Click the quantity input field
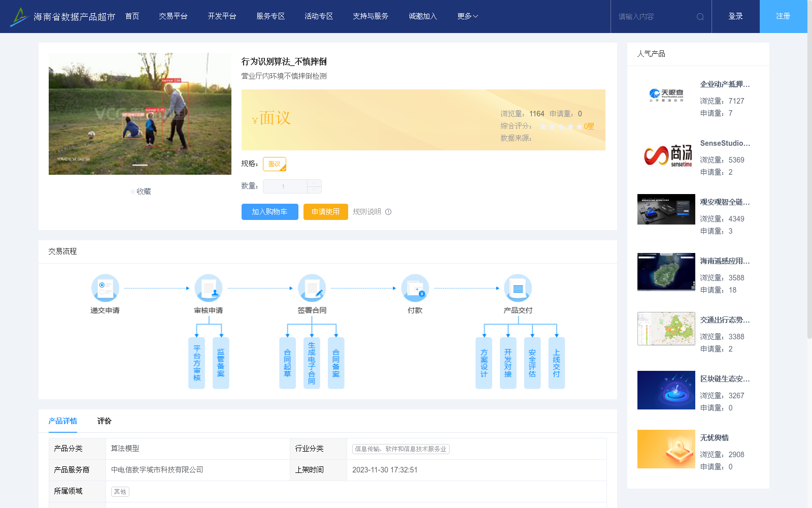Screen dimensions: 812x508 point(285,186)
